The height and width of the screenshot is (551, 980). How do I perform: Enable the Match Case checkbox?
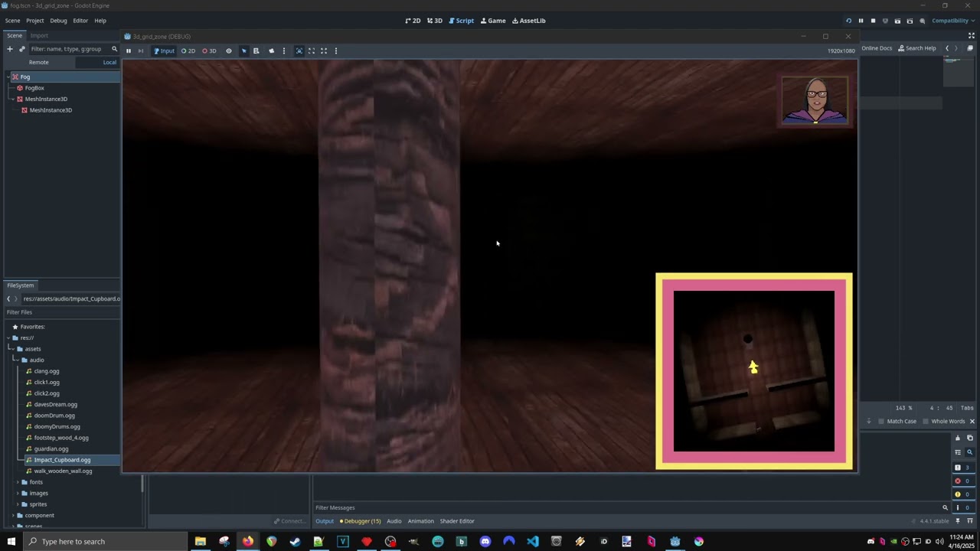point(881,422)
